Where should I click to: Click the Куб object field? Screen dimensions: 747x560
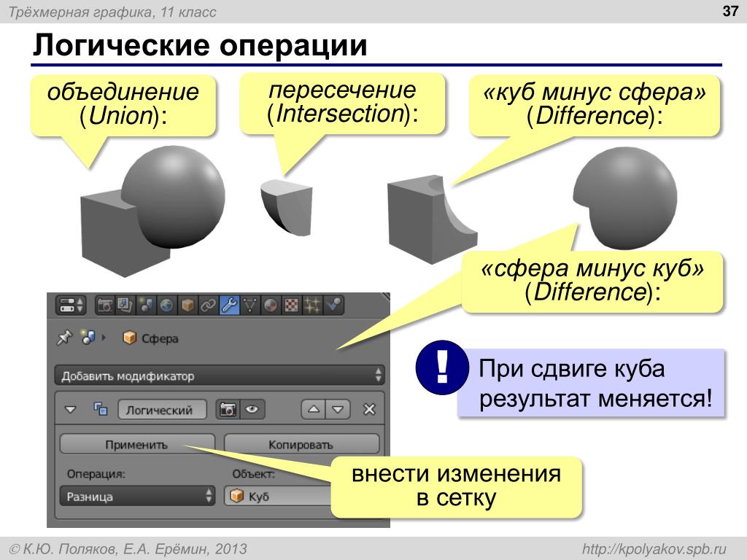(278, 496)
